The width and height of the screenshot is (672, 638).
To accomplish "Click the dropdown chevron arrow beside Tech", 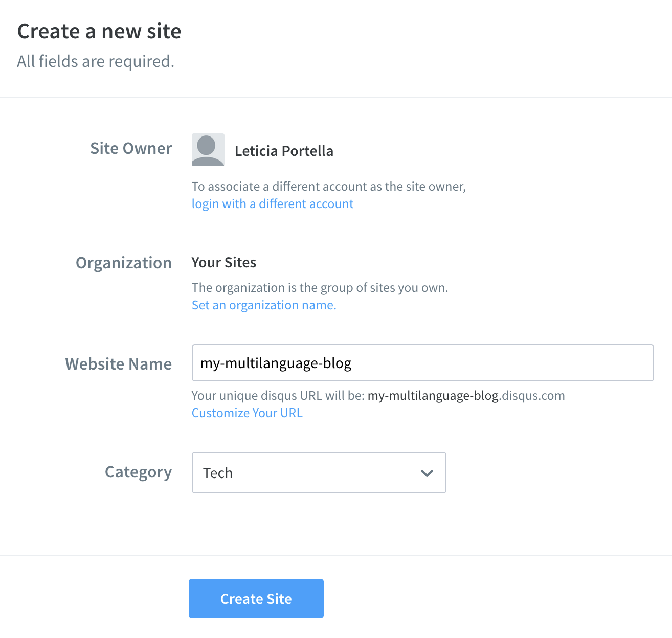I will 427,473.
